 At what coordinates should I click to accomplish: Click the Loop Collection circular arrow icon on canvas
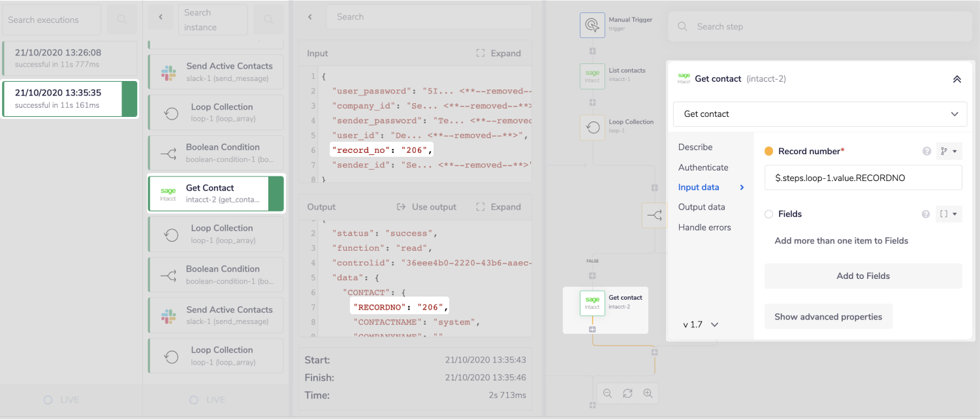(592, 127)
